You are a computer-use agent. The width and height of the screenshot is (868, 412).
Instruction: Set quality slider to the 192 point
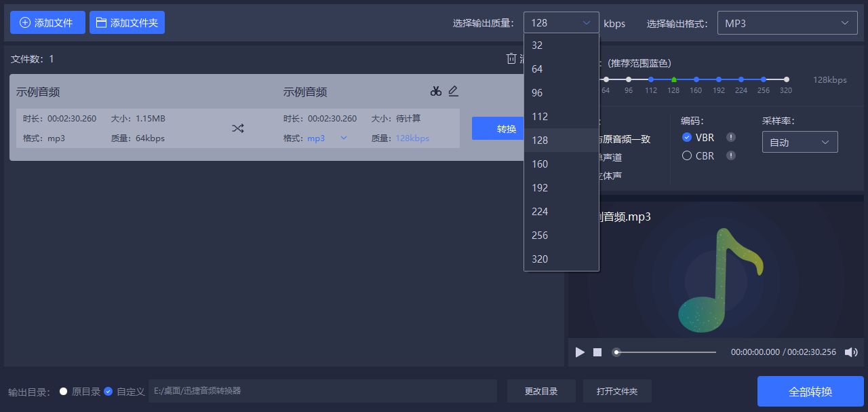click(x=719, y=79)
